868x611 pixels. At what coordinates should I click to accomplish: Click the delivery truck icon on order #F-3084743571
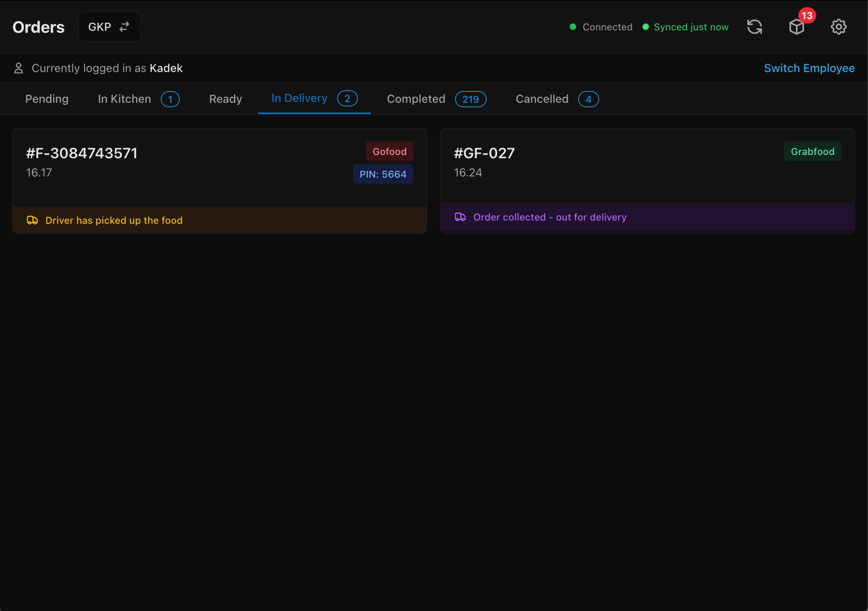33,220
